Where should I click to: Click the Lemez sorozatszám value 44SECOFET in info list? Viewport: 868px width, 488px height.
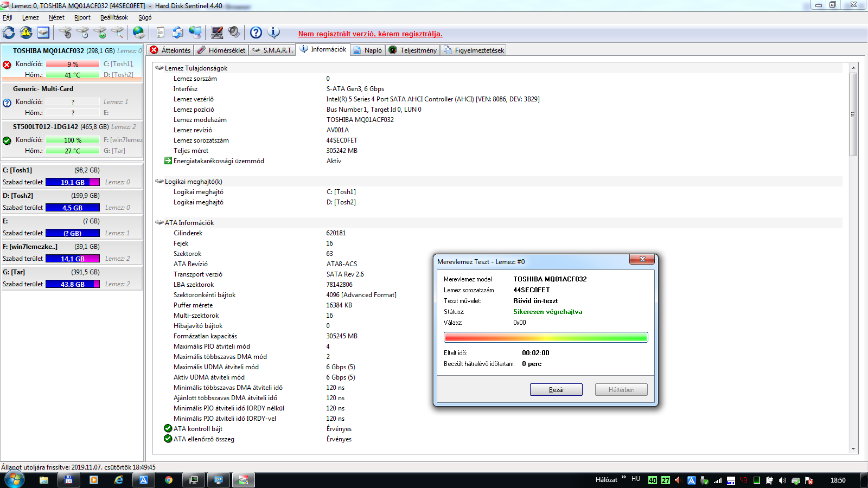(342, 140)
